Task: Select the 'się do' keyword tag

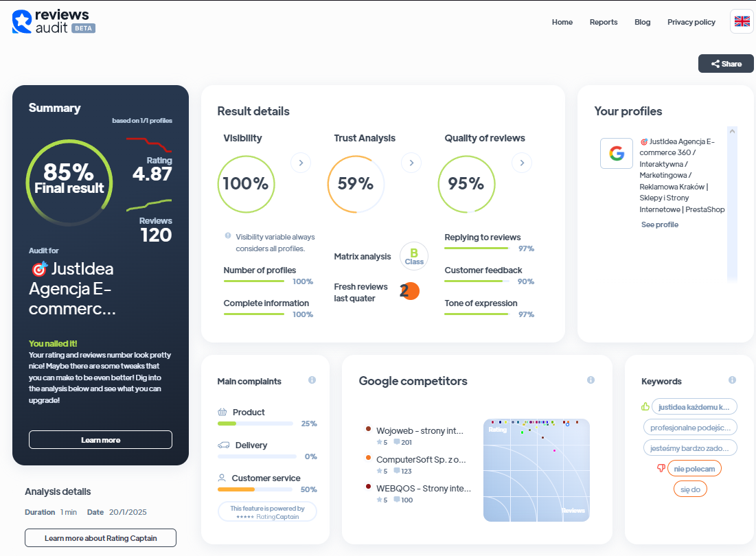Action: [690, 489]
